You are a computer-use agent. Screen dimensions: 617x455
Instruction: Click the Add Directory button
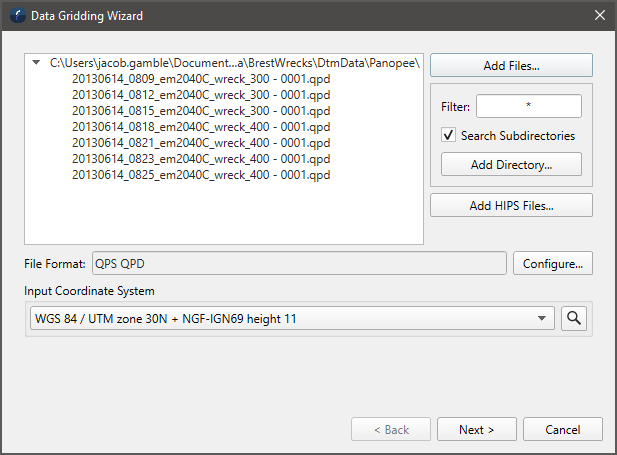coord(511,164)
